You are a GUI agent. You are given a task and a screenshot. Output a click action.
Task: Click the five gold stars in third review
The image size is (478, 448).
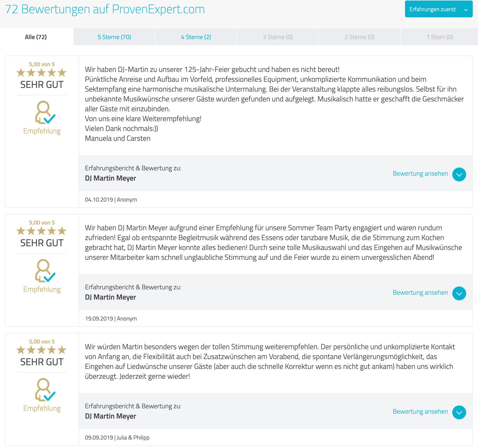(42, 350)
